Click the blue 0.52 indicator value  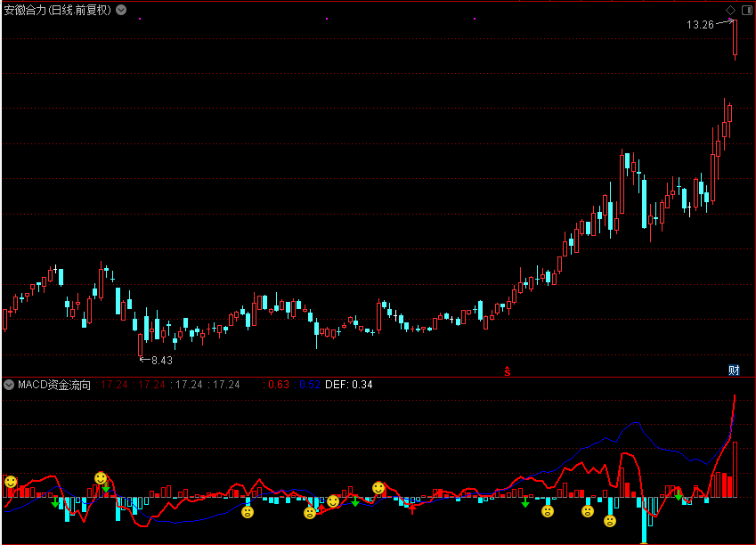310,385
